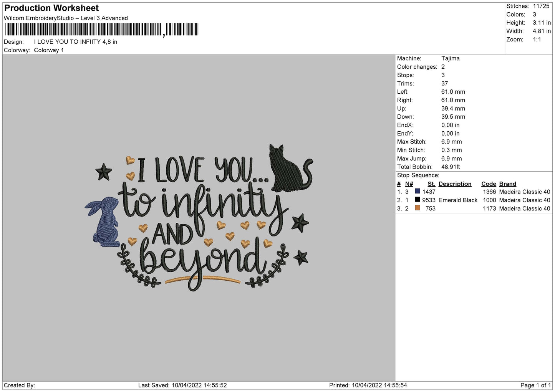
Task: Click the design barcode
Action: point(102,30)
